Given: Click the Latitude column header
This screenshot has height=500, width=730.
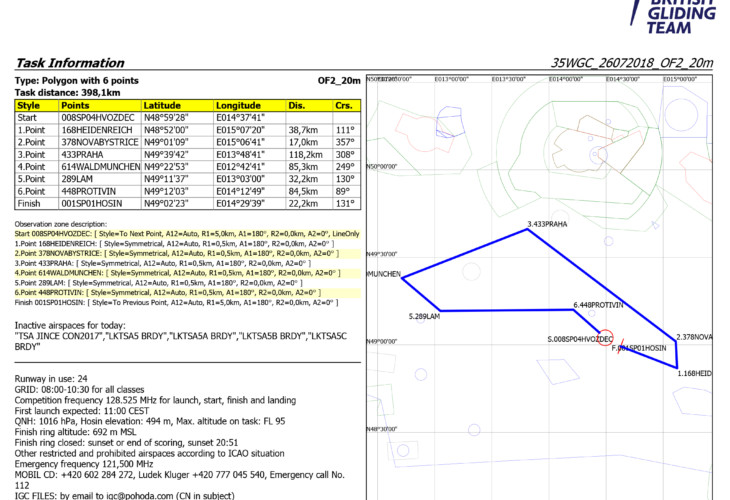Looking at the screenshot, I should (x=162, y=105).
